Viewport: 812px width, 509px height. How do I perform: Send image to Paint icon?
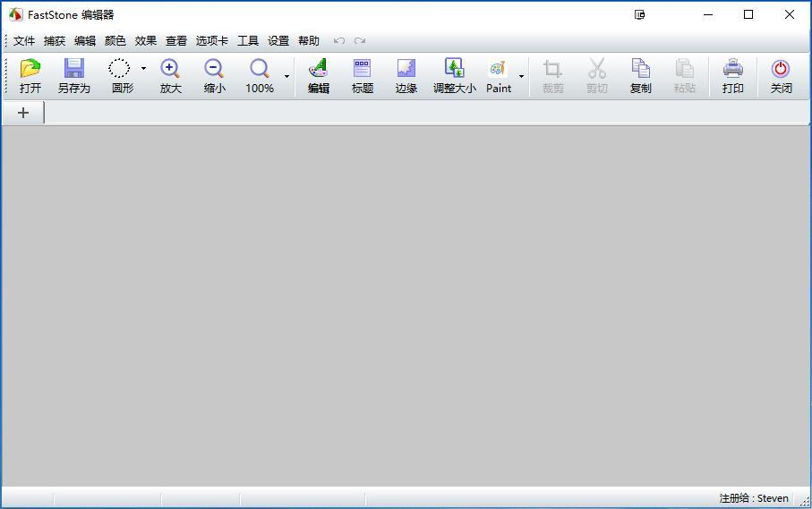pos(498,68)
